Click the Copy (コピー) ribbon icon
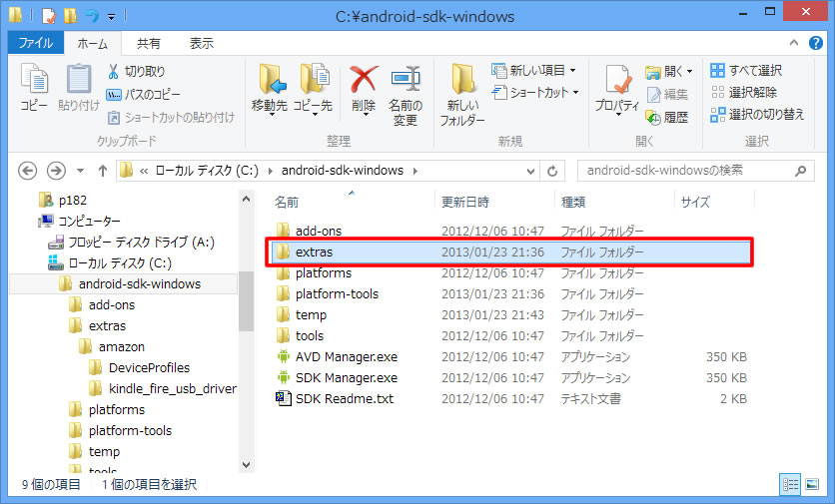The width and height of the screenshot is (835, 504). [34, 79]
